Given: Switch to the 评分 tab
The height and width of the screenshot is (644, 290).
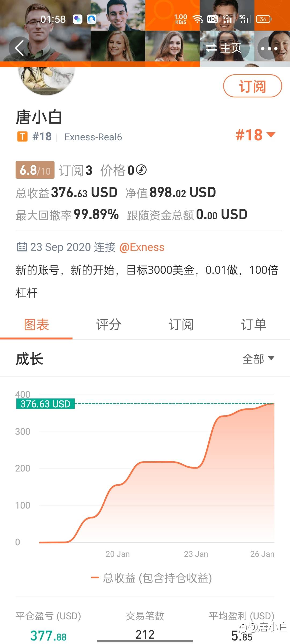Looking at the screenshot, I should [x=109, y=325].
